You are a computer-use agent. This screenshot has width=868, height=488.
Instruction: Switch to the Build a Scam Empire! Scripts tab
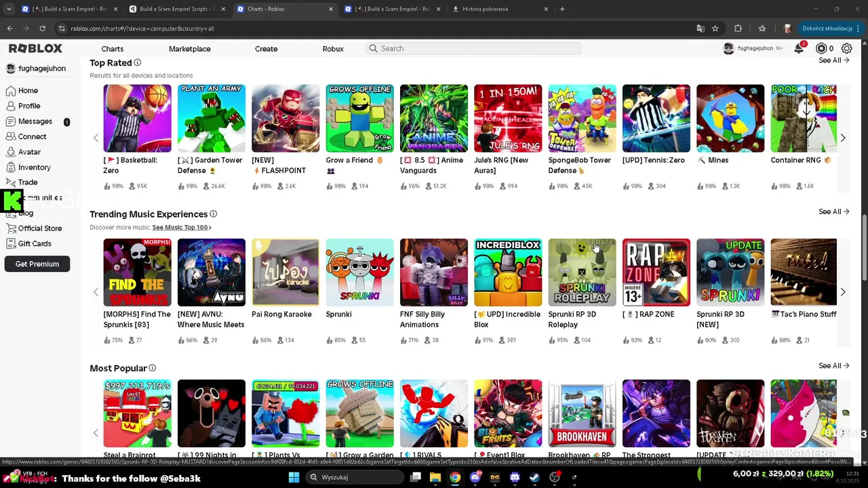tap(177, 9)
